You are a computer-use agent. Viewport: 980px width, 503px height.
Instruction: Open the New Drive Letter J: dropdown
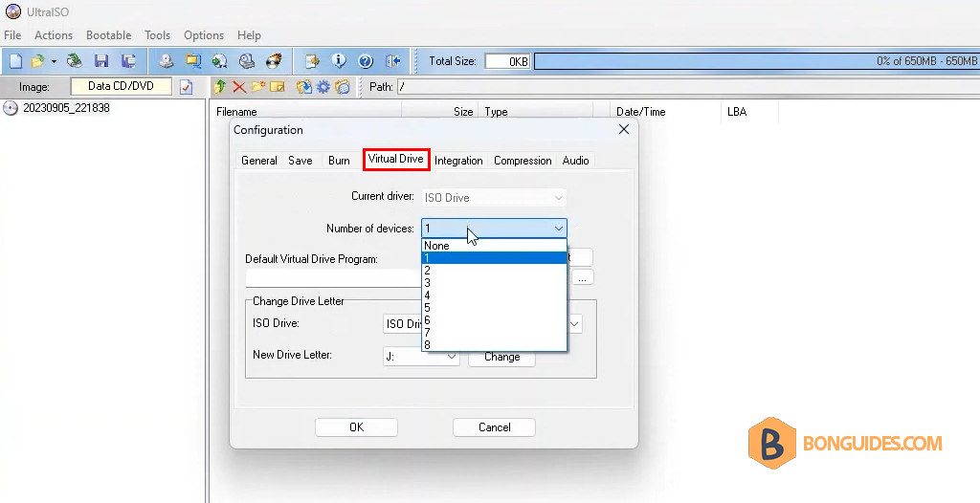[421, 357]
